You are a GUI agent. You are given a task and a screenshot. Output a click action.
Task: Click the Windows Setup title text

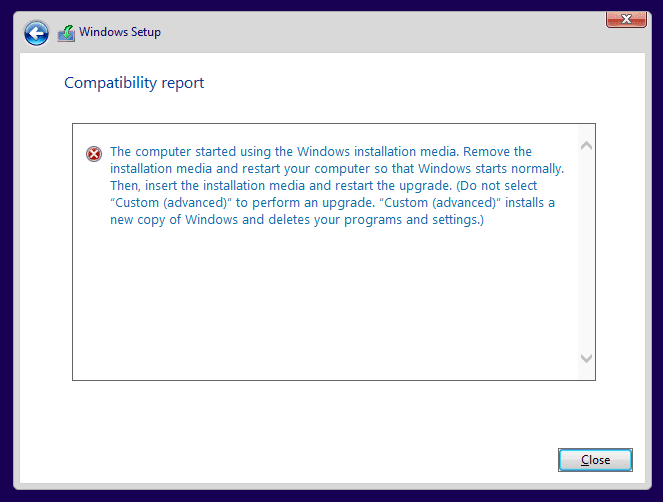pos(120,32)
